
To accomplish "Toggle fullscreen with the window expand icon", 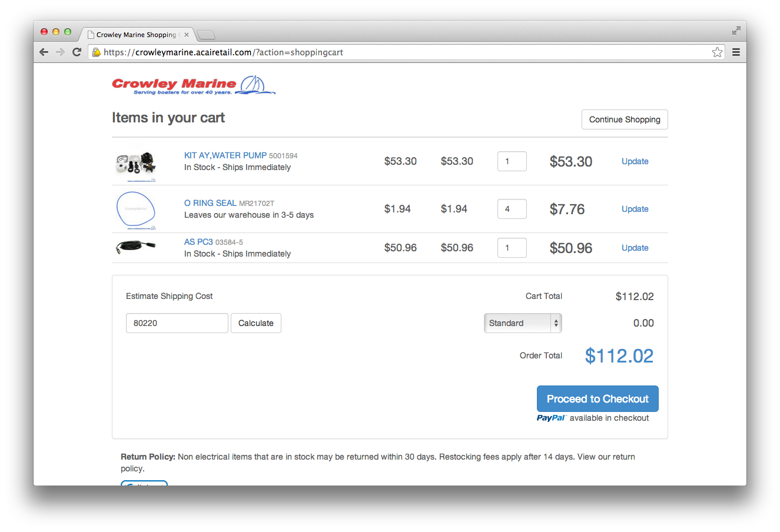I will [736, 31].
